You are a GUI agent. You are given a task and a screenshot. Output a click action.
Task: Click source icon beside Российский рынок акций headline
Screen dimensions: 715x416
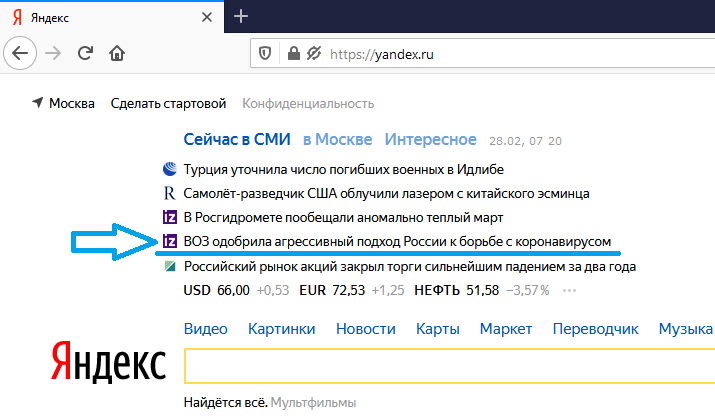pos(170,266)
